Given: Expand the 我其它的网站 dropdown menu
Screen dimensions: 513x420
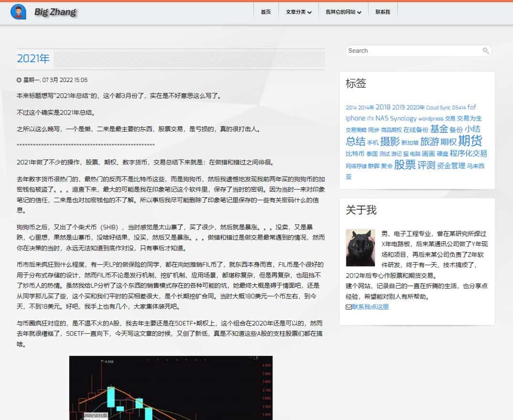Looking at the screenshot, I should coord(343,12).
